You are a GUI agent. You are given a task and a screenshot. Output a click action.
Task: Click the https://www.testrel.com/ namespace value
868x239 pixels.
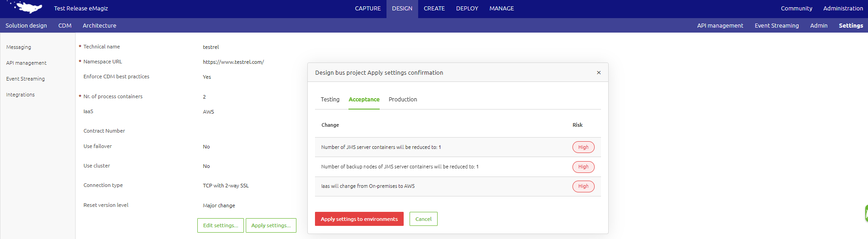234,62
